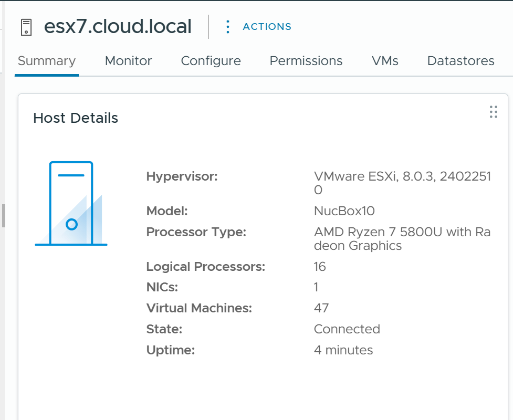View the VMs tab
Viewport: 513px width, 420px height.
(x=385, y=61)
